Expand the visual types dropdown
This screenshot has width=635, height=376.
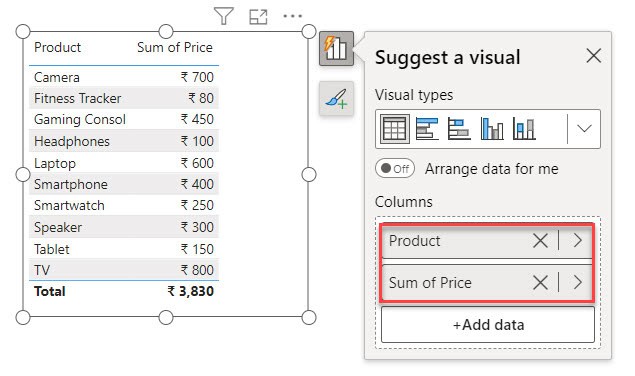584,129
